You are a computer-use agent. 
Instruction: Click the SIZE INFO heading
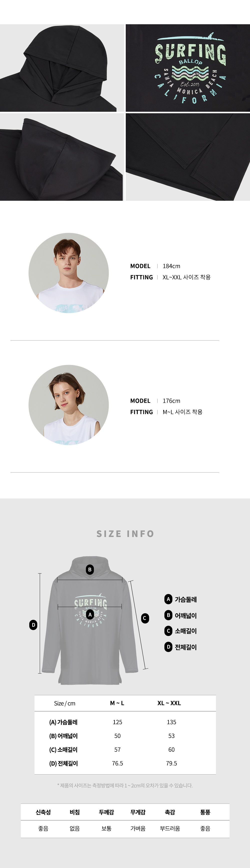tap(125, 534)
